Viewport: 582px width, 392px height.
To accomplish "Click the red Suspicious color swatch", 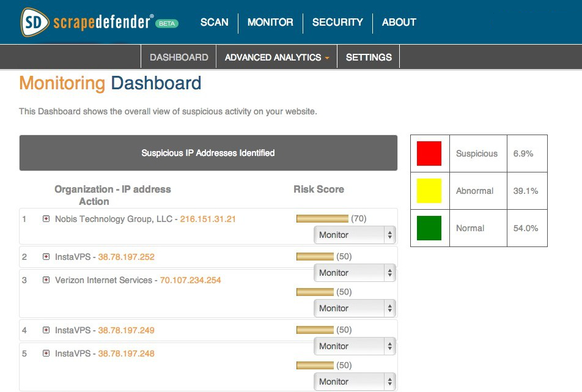I will tap(429, 153).
